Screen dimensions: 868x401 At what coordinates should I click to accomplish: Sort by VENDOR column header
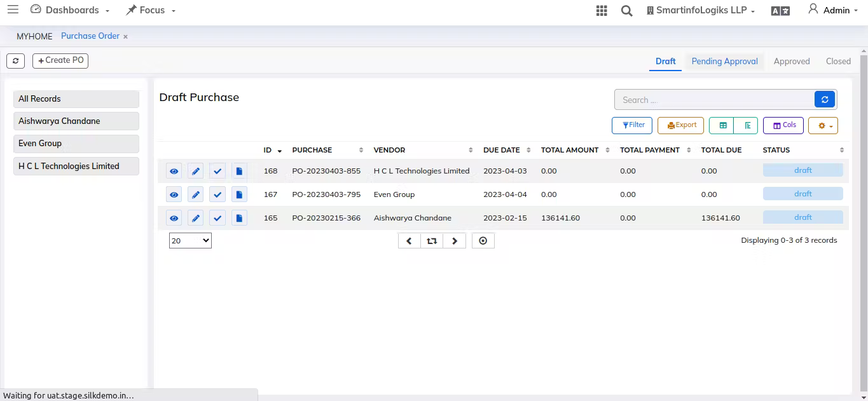click(423, 150)
